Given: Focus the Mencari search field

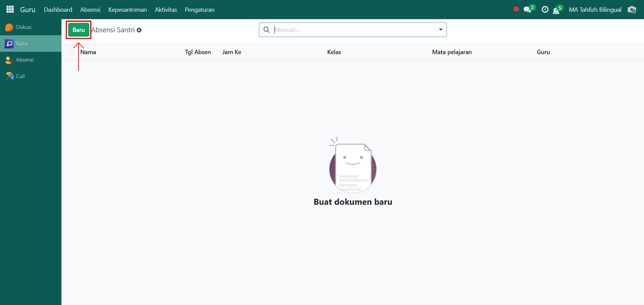Looking at the screenshot, I should 353,30.
